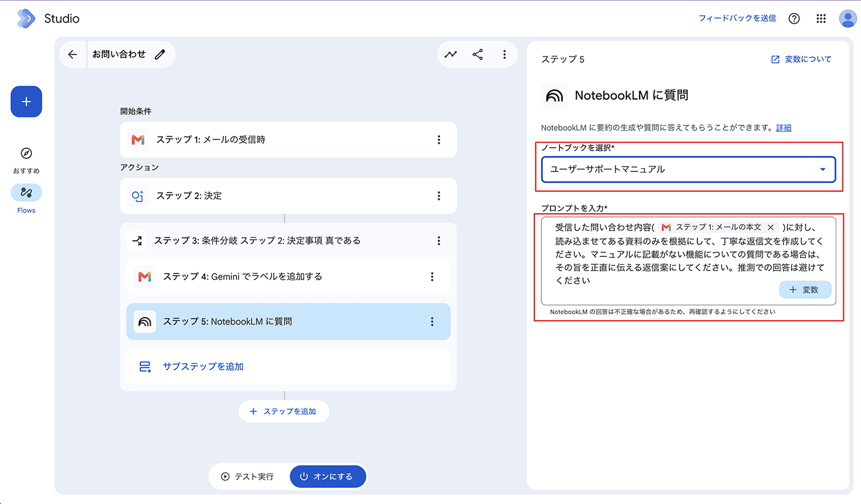Screen dimensions: 861x504
Task: Open the account avatar menu
Action: pyautogui.click(x=848, y=18)
